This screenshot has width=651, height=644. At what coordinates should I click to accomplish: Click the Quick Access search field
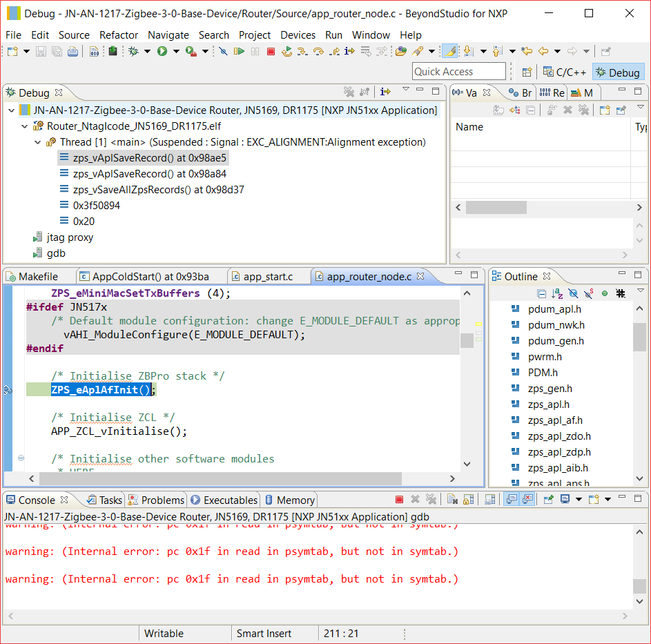coord(458,71)
